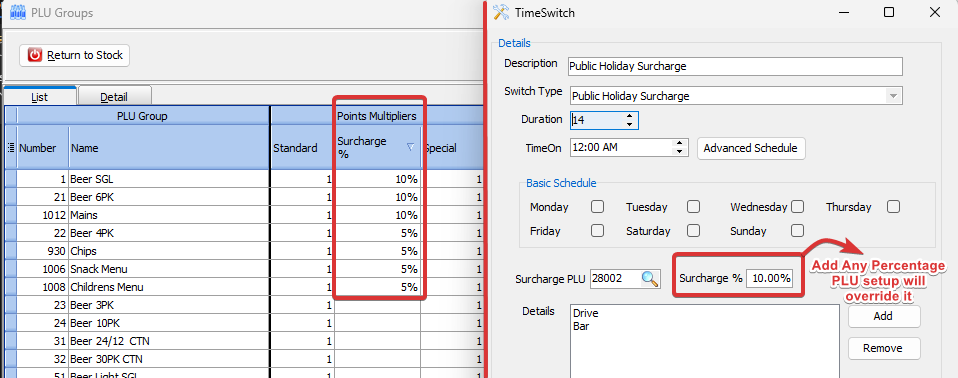958x378 pixels.
Task: Open the Switch Type dropdown
Action: point(894,96)
